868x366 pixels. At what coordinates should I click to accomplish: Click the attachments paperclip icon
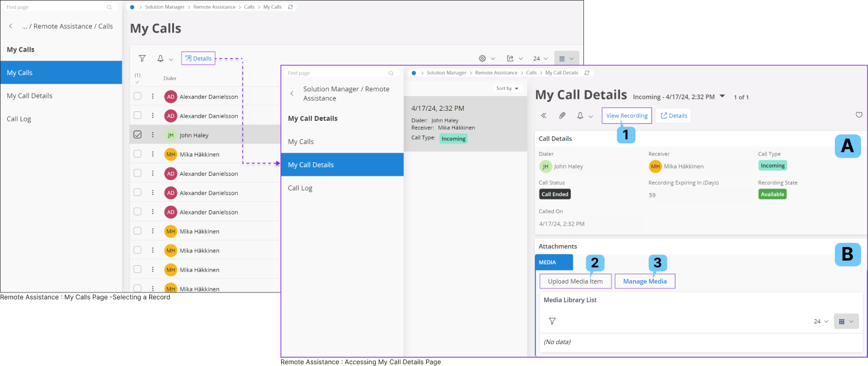(562, 115)
